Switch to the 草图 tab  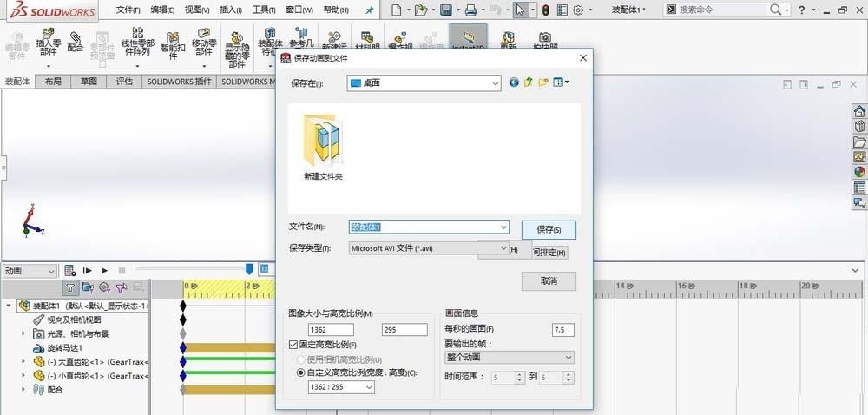click(x=89, y=82)
